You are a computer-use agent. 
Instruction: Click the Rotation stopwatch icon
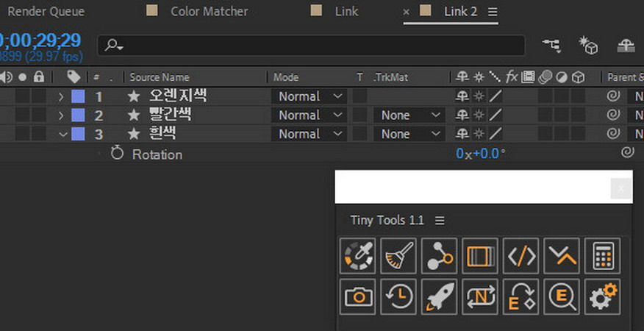(117, 154)
